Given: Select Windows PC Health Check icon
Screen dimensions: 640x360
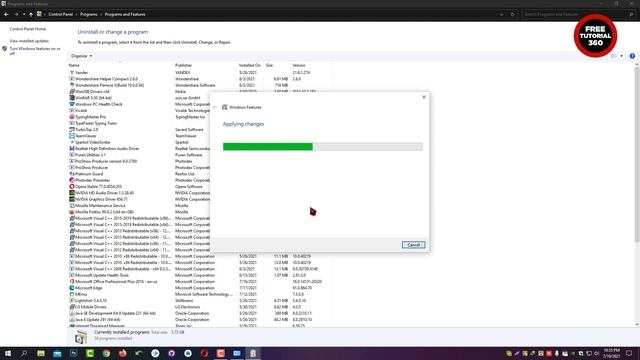Looking at the screenshot, I should 72,104.
